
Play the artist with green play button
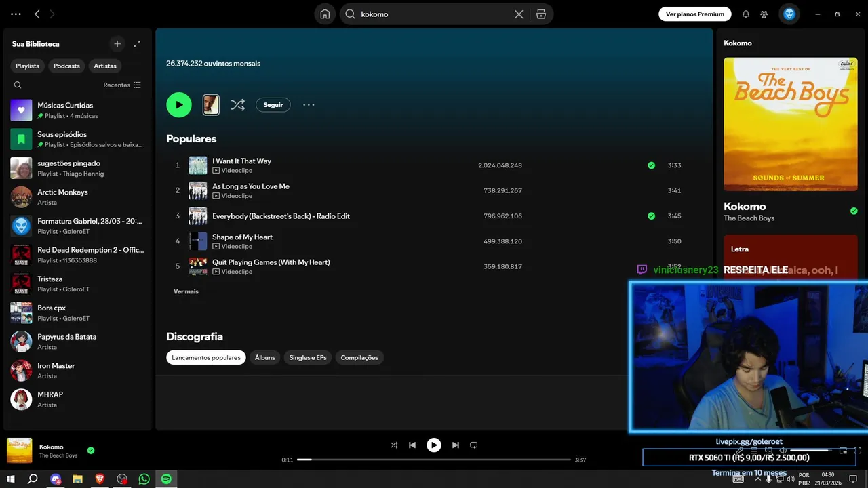[x=179, y=104]
